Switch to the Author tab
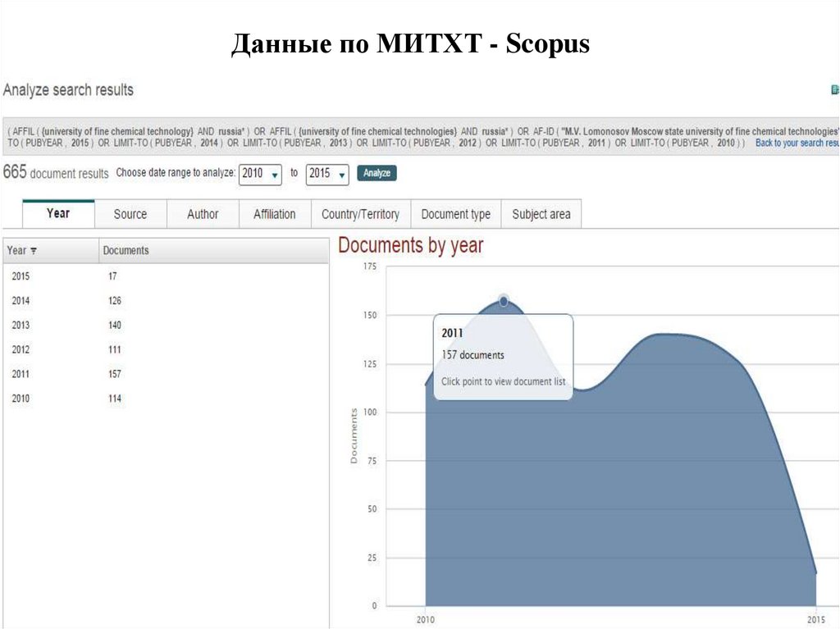The image size is (840, 629). pyautogui.click(x=202, y=213)
